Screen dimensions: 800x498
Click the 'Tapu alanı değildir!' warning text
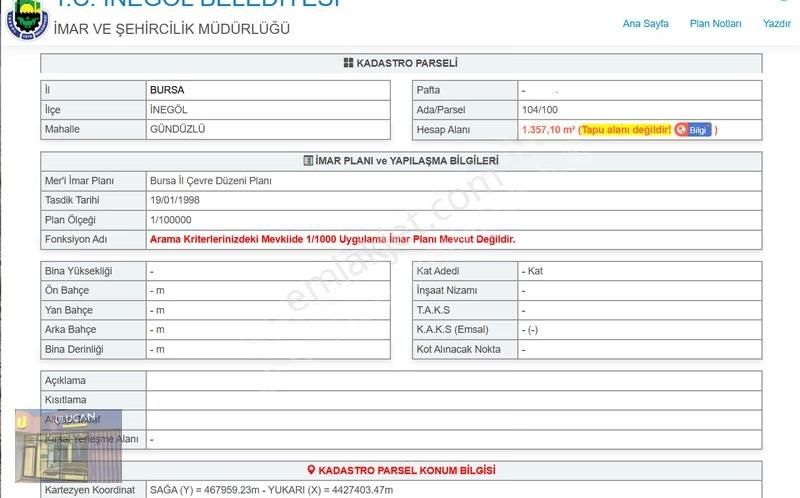[626, 130]
